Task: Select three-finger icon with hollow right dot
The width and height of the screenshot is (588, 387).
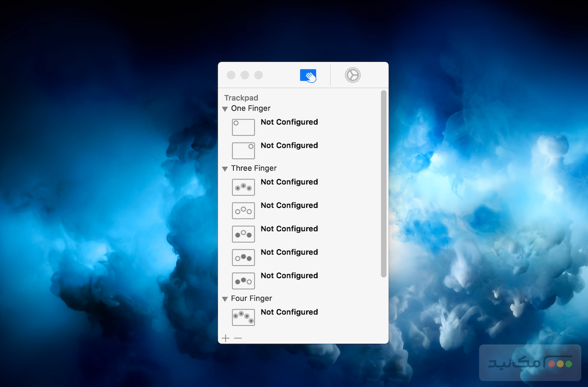Action: pyautogui.click(x=243, y=281)
